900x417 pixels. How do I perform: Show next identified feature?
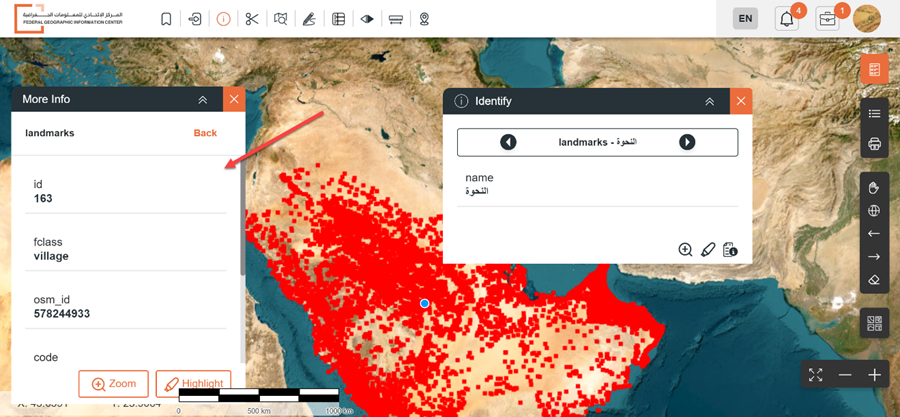(687, 142)
